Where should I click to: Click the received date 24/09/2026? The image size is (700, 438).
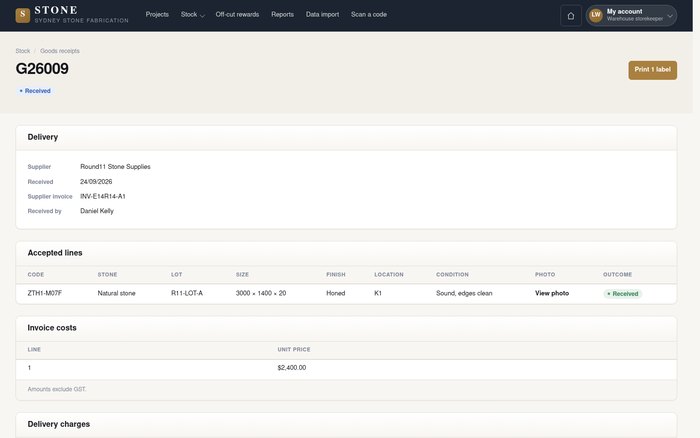(x=96, y=182)
